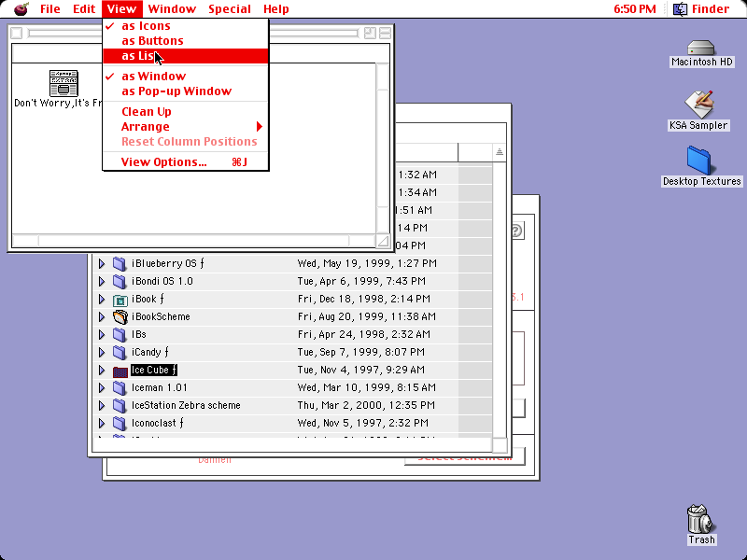Screen dimensions: 747x560
Task: Open the Special menu
Action: pyautogui.click(x=230, y=8)
